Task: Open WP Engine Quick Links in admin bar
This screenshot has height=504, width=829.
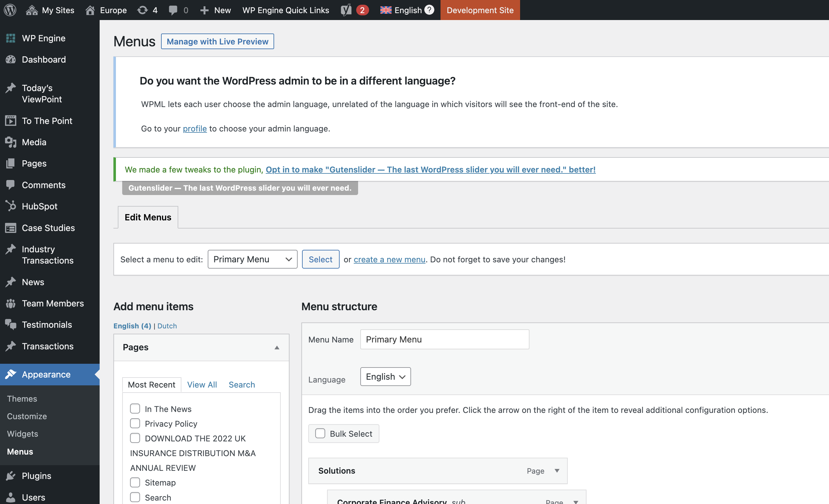Action: (286, 10)
